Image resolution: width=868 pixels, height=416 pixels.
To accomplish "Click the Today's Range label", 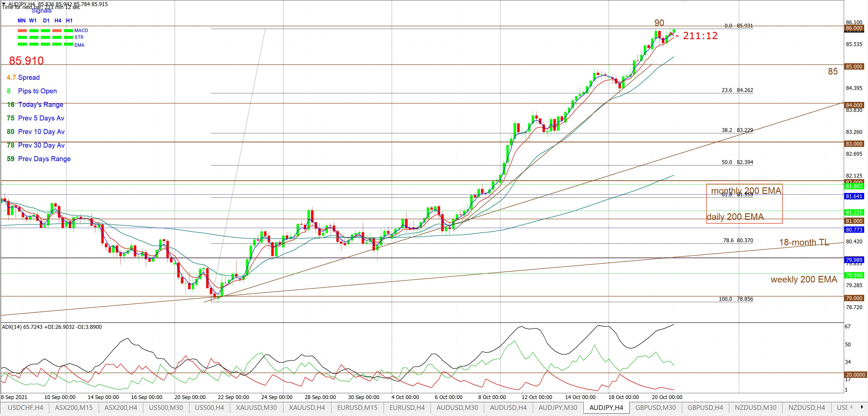I will point(41,105).
